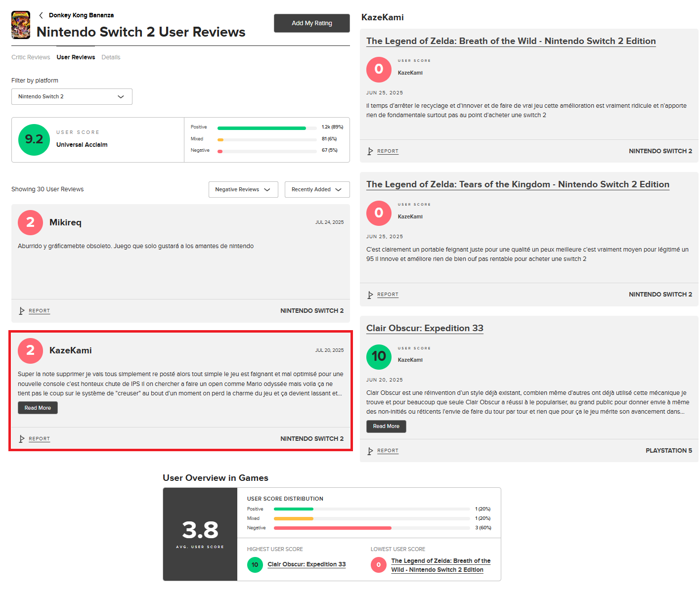
Task: Open the Breath of the Wild Switch 2 Edition review title
Action: [x=511, y=41]
